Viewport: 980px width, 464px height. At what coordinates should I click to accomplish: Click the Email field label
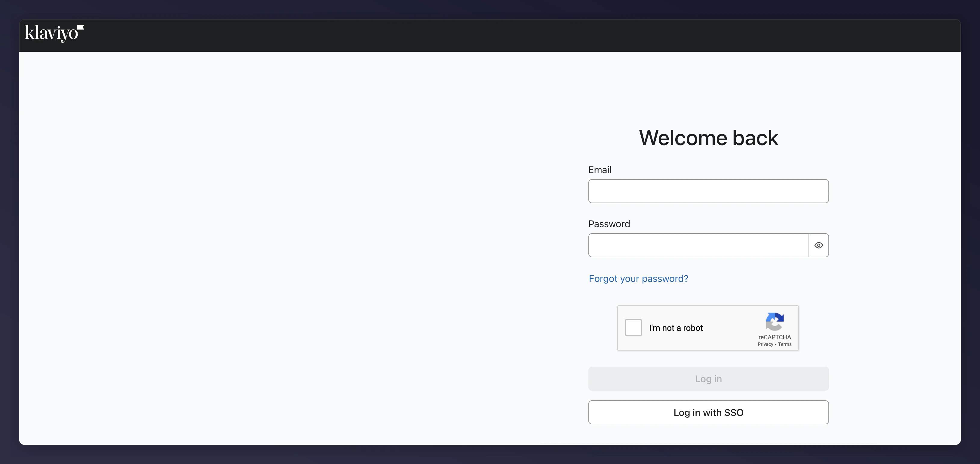tap(599, 170)
